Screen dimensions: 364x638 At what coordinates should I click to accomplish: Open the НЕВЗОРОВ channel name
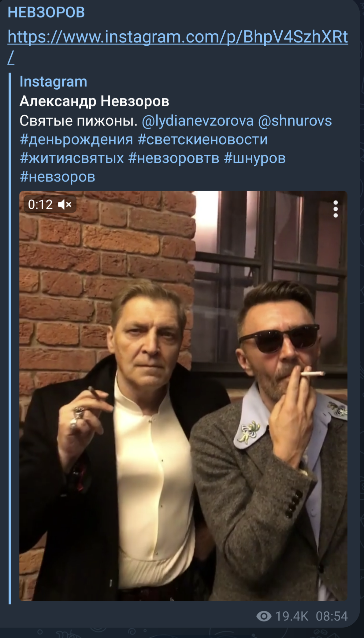(46, 13)
